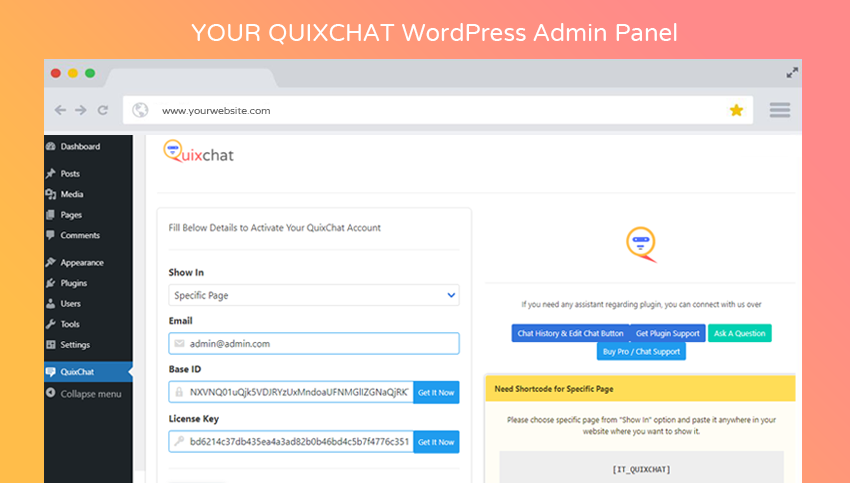
Task: Click the Need Shortcode for Specific Page heading
Action: (x=554, y=389)
